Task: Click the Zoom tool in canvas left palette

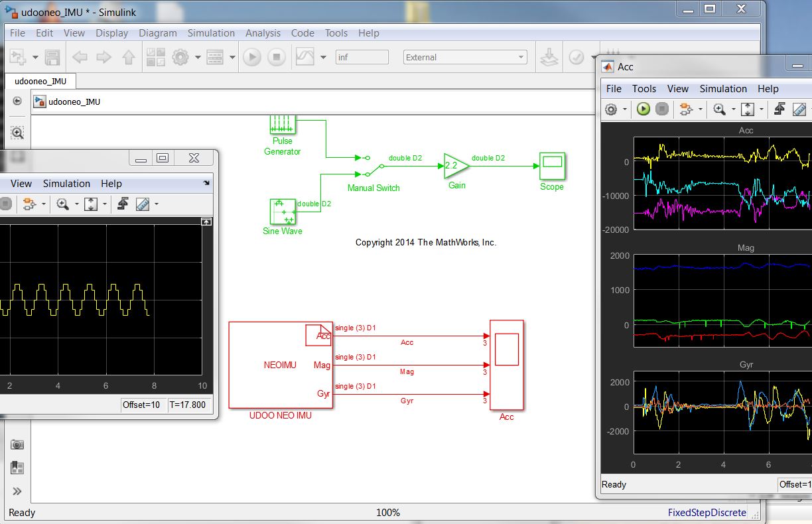Action: pos(17,133)
